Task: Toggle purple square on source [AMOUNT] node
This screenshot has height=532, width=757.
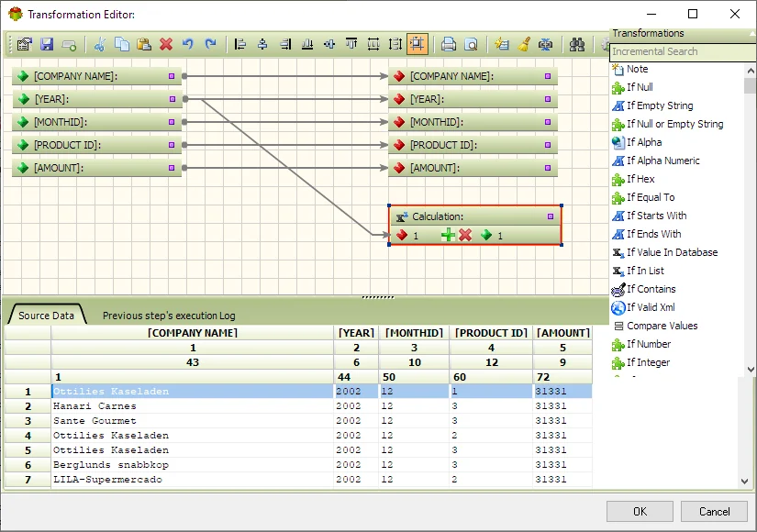Action: 172,168
